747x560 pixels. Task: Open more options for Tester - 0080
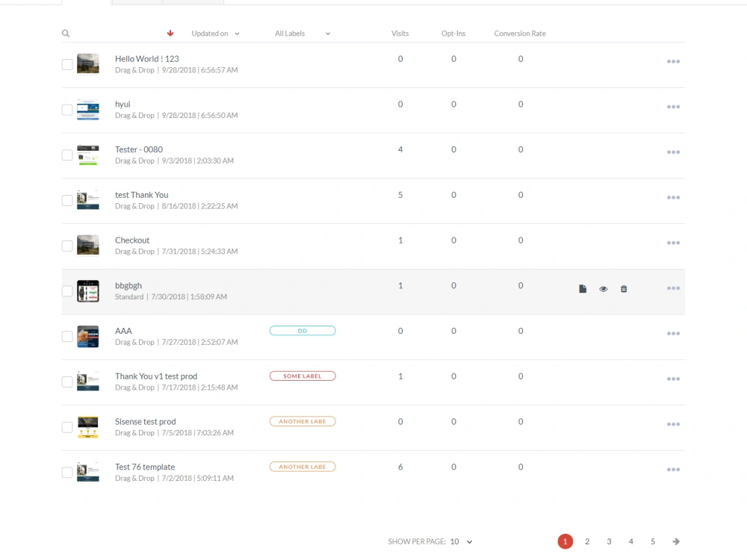pos(673,152)
